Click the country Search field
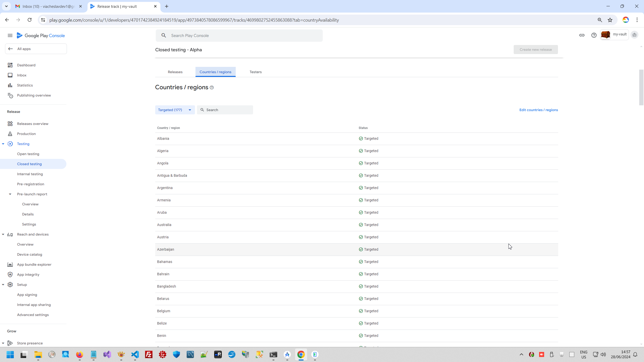Image resolution: width=644 pixels, height=362 pixels. point(228,110)
